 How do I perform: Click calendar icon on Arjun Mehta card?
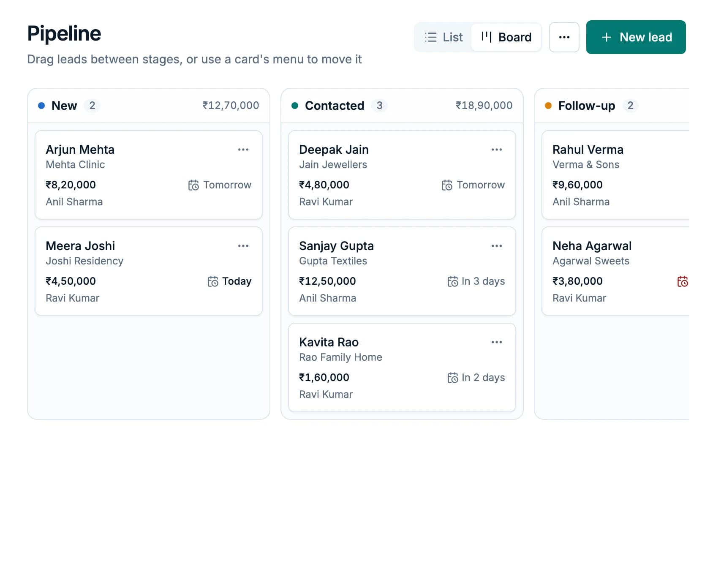pos(193,185)
